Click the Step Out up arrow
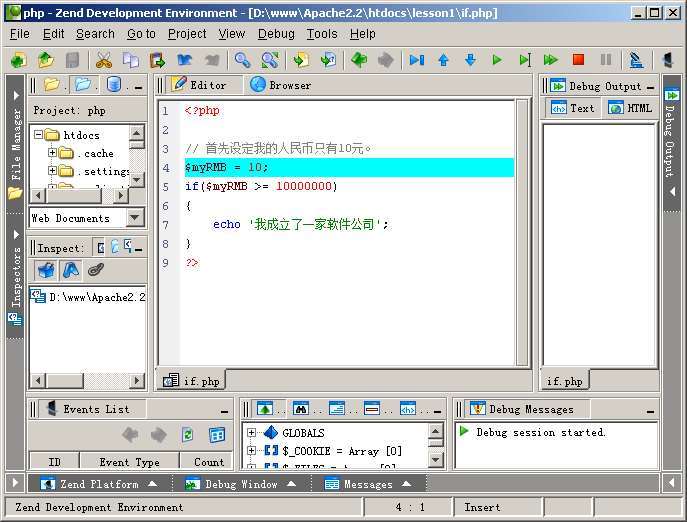Image resolution: width=687 pixels, height=522 pixels. [x=443, y=60]
